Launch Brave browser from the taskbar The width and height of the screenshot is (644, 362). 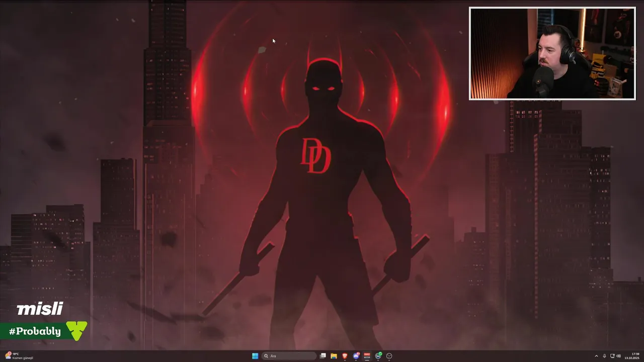345,356
